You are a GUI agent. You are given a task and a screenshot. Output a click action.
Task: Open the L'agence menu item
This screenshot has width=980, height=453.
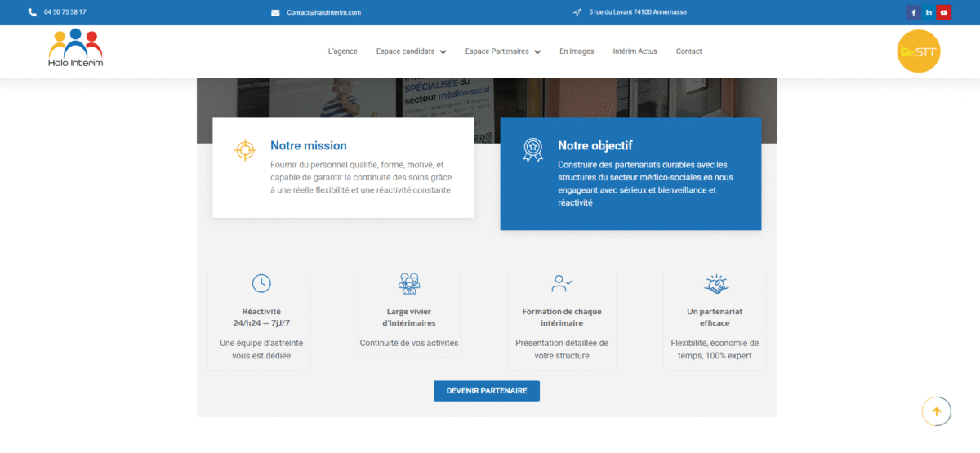click(342, 51)
